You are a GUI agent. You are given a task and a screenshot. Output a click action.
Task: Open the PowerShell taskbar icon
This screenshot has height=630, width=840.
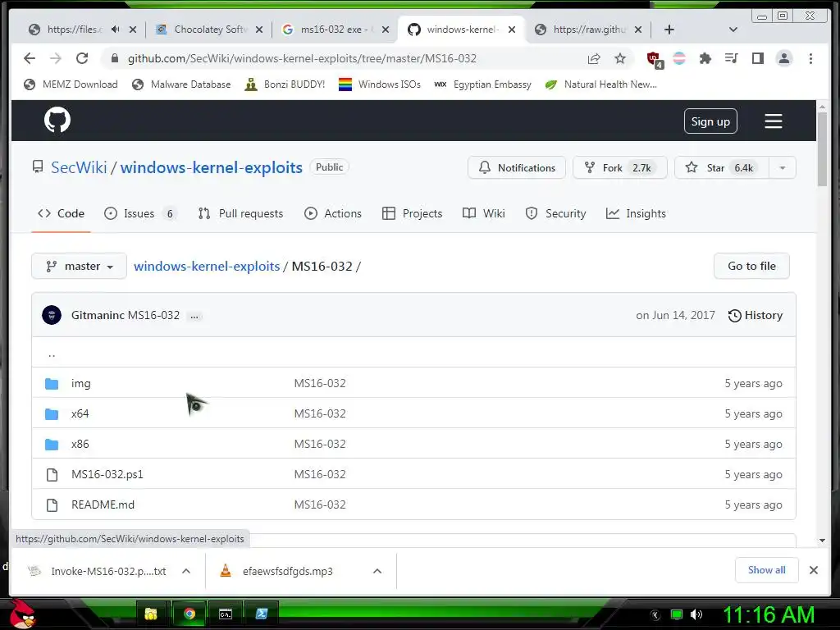tap(262, 614)
